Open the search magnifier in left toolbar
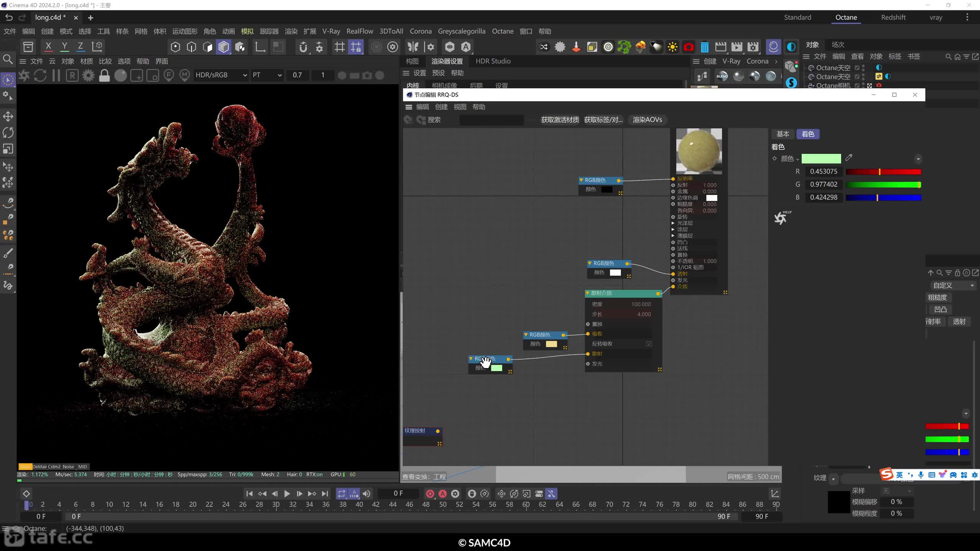Screen dimensions: 980x551 tap(8, 59)
